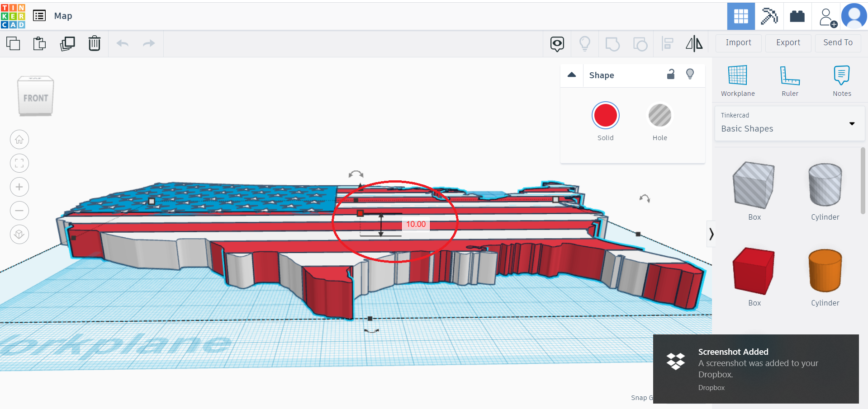868x409 pixels.
Task: Click the Ungroup shapes icon
Action: pos(640,44)
